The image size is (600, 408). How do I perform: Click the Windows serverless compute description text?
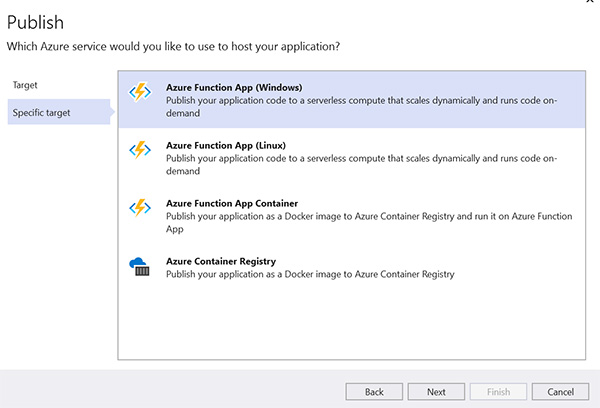pos(361,107)
